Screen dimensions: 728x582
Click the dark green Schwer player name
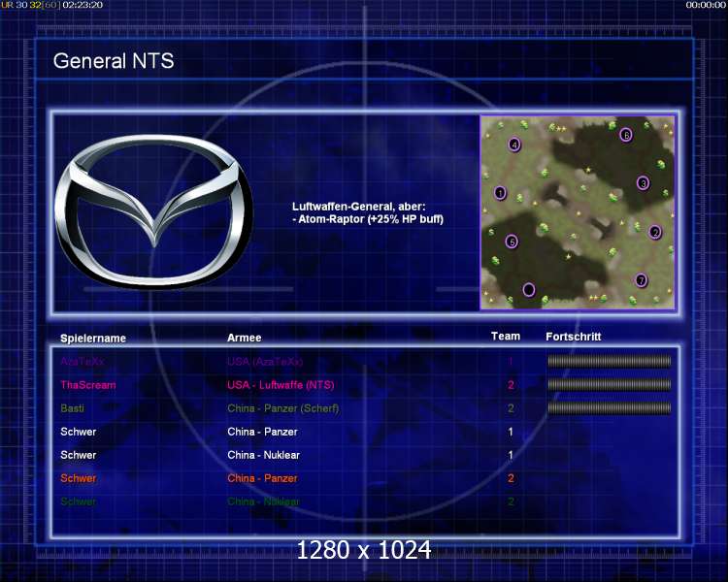click(78, 501)
